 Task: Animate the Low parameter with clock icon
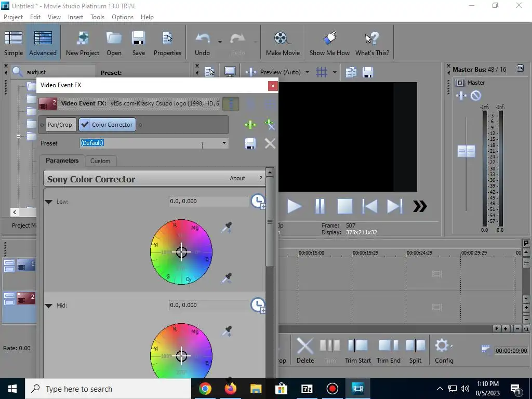coord(258,201)
